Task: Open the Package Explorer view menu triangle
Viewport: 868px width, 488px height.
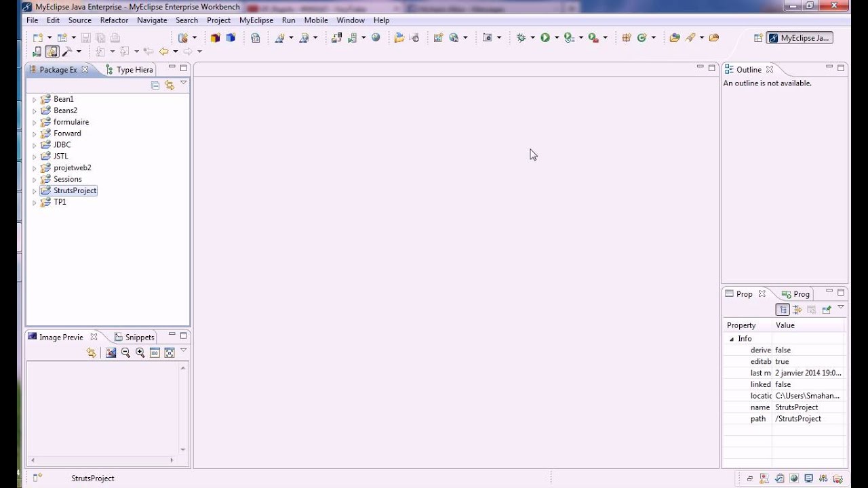Action: (x=183, y=83)
